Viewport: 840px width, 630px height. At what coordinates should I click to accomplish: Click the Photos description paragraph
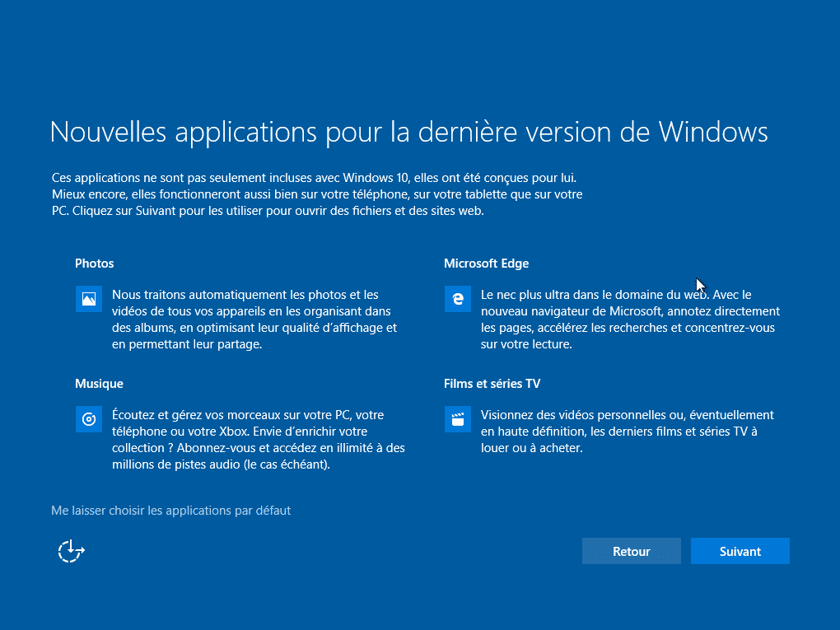coord(254,320)
